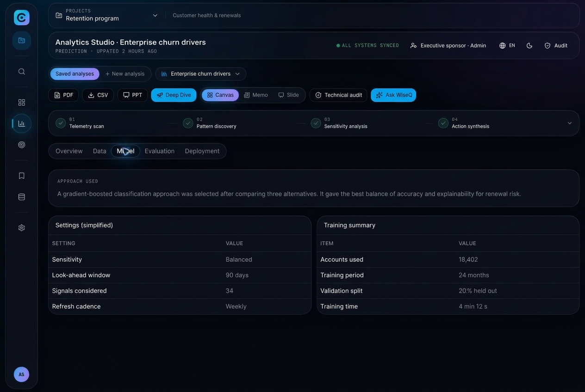Open bookmarks icon in the sidebar
Screen dimensions: 585x392
[x=21, y=176]
